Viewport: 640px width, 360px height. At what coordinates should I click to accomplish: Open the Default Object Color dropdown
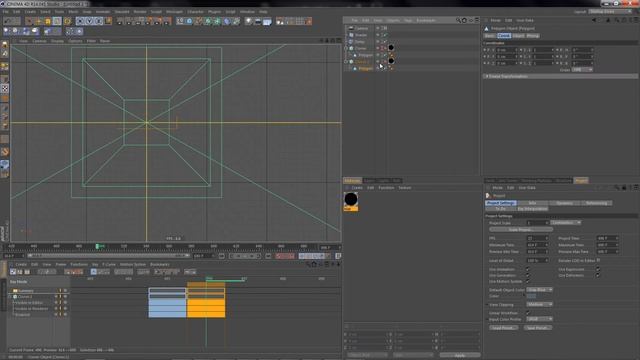click(539, 290)
